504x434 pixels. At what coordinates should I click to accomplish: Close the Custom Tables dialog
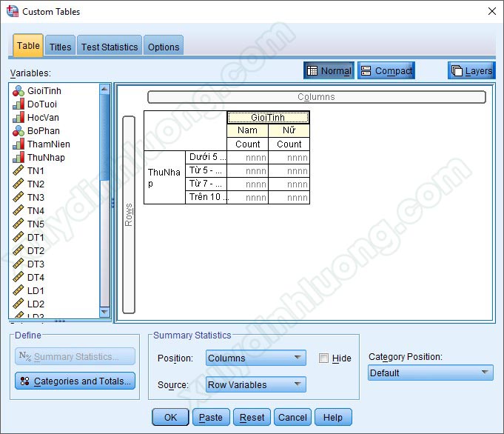click(x=491, y=11)
